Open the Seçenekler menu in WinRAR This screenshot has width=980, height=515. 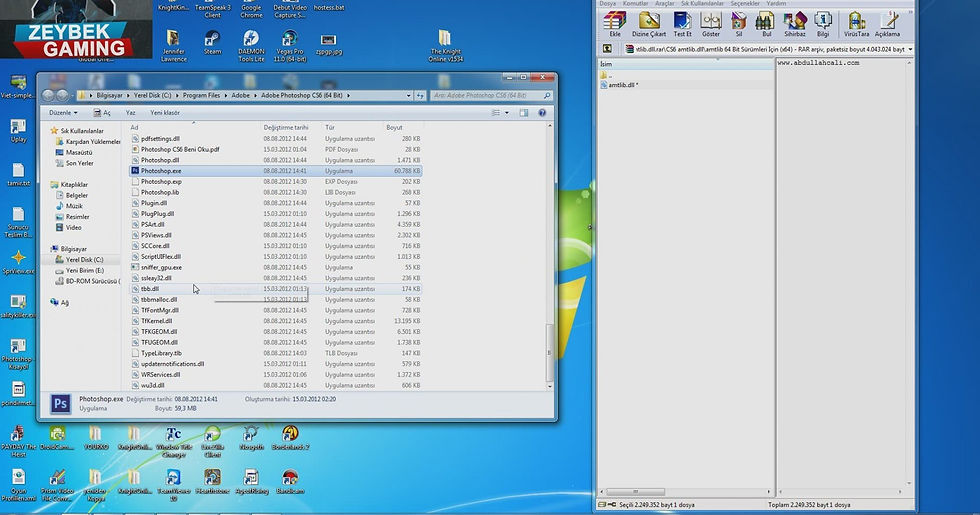coord(745,3)
